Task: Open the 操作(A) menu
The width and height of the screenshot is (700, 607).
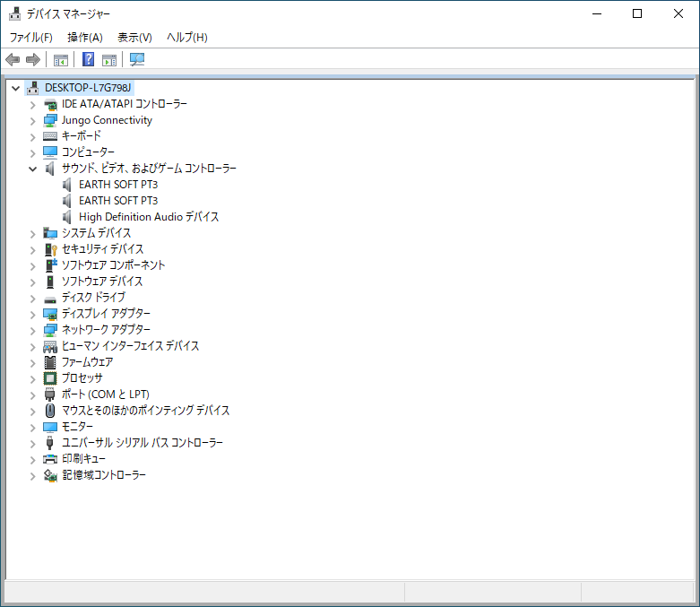Action: point(85,37)
